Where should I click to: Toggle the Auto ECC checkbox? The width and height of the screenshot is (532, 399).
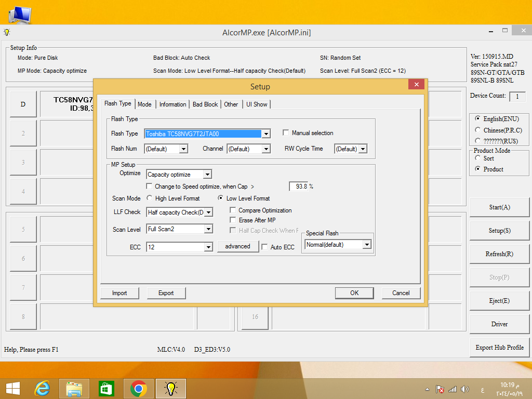(264, 247)
